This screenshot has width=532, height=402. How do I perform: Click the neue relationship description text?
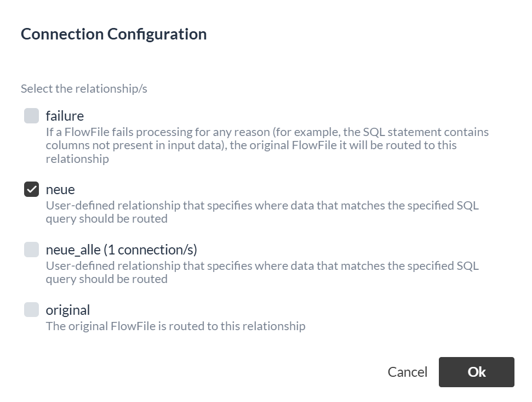pyautogui.click(x=262, y=212)
